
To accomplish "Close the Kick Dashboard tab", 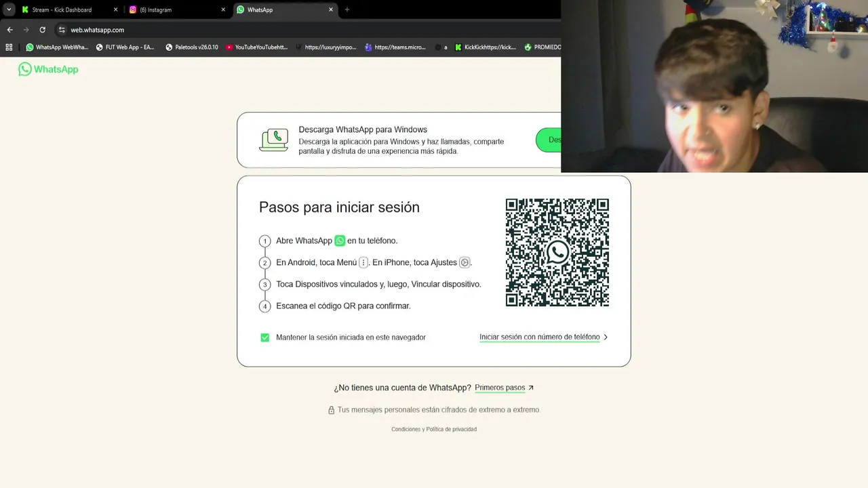I will (115, 9).
